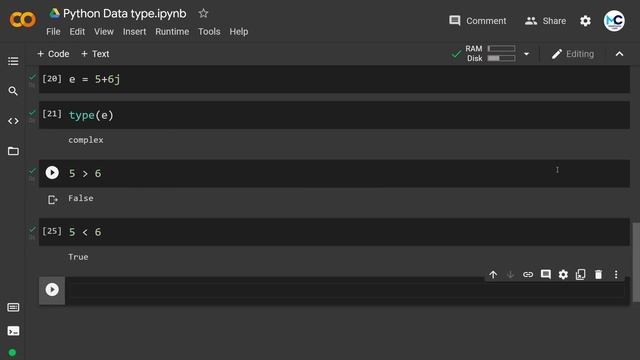The height and width of the screenshot is (360, 640).
Task: Click the 5 < 6 code line
Action: pyautogui.click(x=85, y=232)
